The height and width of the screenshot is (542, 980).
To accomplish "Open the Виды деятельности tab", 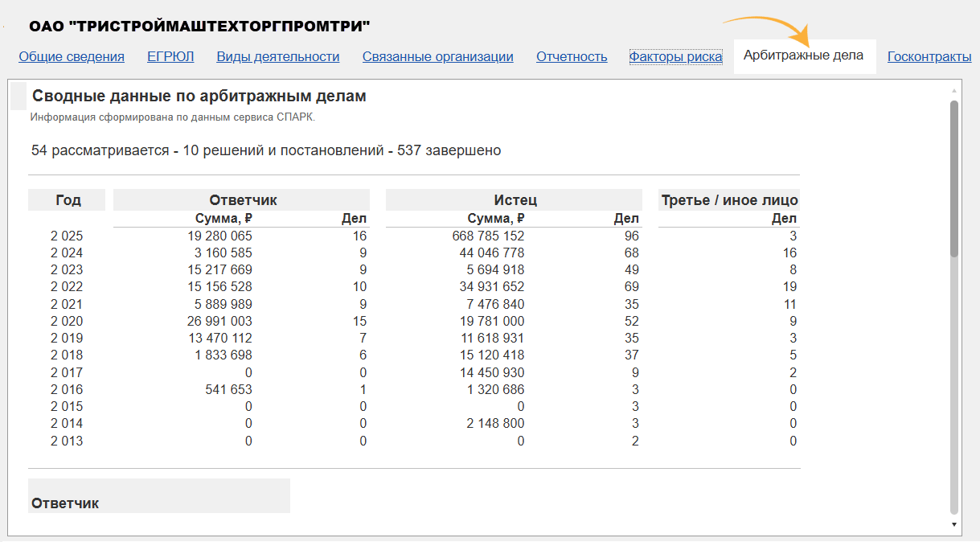I will pos(278,56).
